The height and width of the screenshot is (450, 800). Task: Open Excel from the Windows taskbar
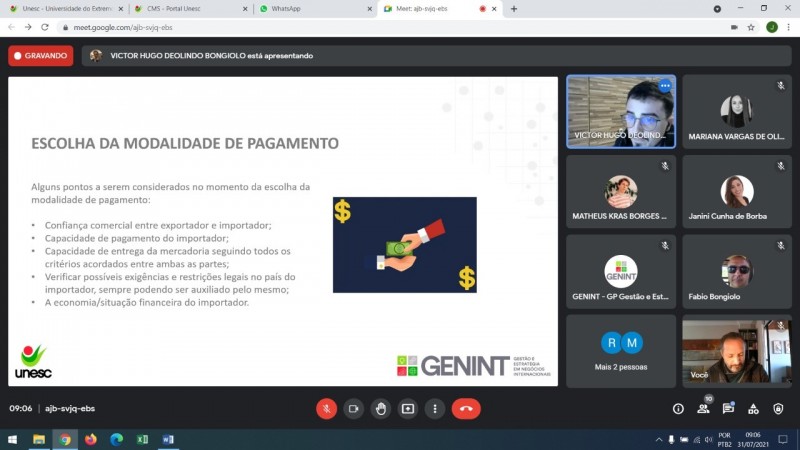pos(142,439)
